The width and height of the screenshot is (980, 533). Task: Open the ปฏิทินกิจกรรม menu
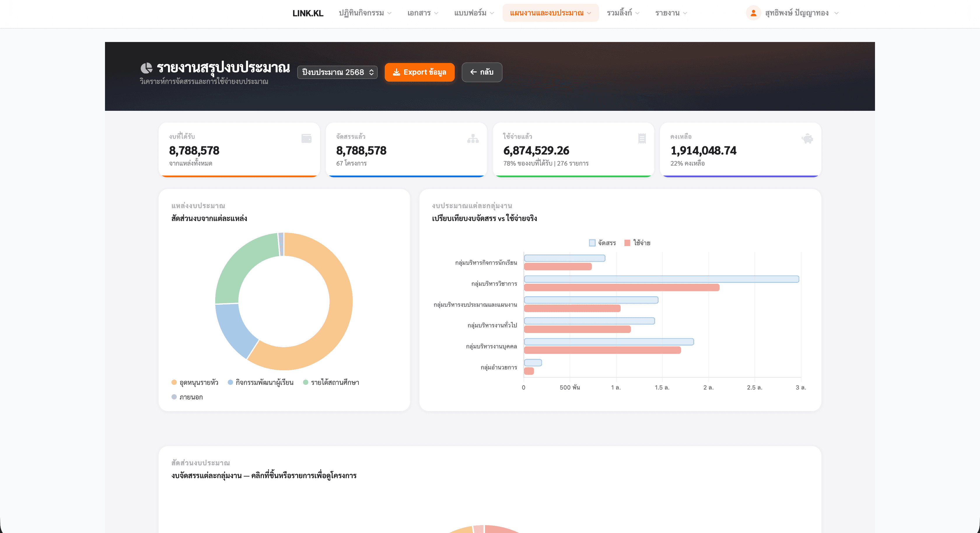[x=365, y=13]
